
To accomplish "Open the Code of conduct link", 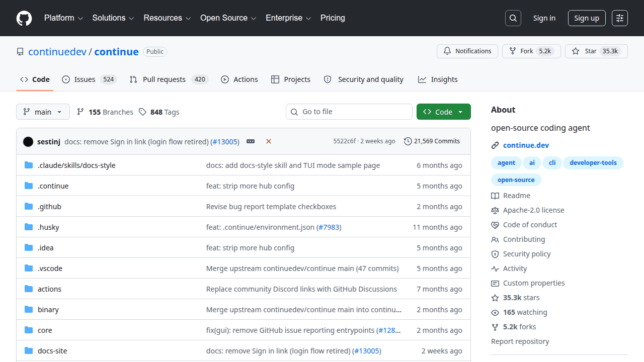I will pos(530,225).
